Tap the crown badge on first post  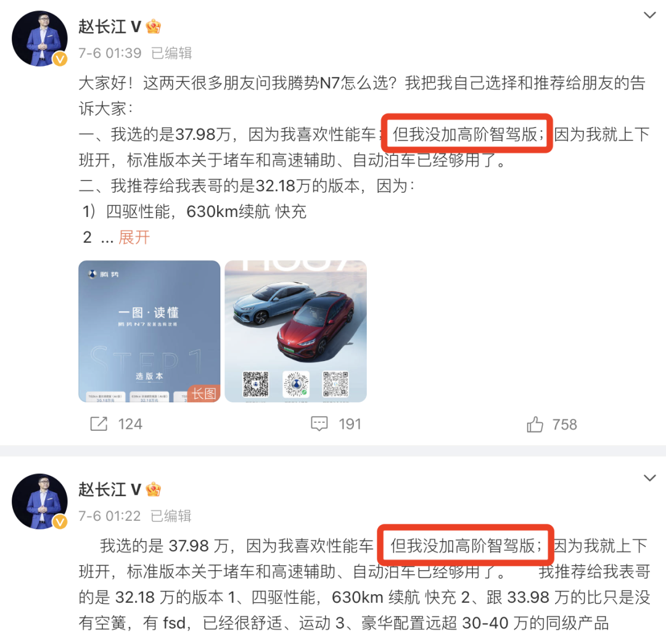154,26
